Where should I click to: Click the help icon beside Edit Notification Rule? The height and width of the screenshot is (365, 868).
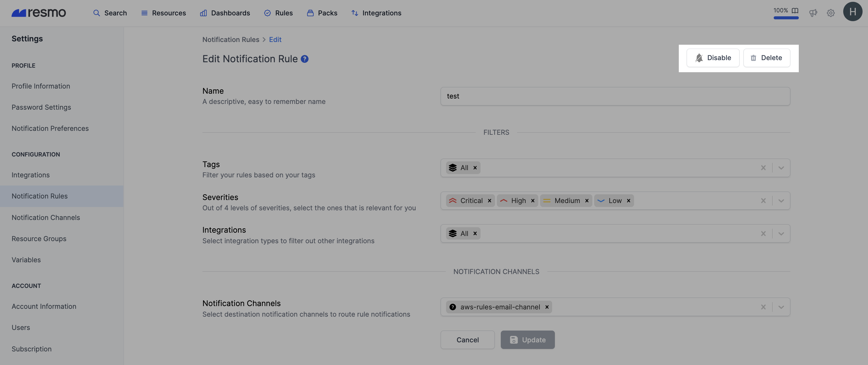[x=304, y=59]
